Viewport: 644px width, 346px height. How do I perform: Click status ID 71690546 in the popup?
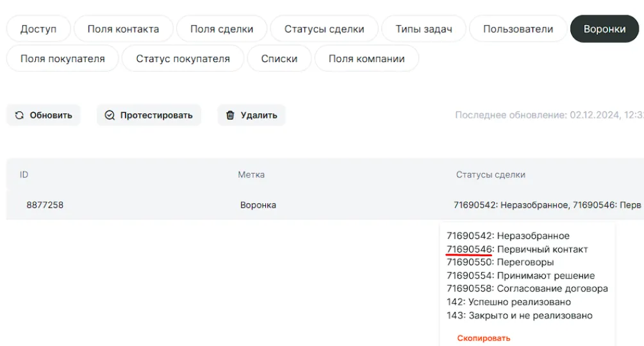[x=469, y=249]
